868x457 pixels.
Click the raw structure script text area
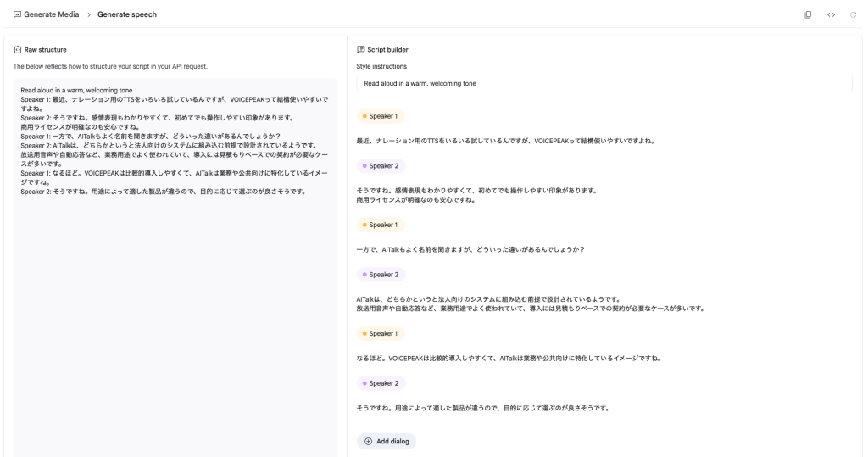pyautogui.click(x=175, y=268)
